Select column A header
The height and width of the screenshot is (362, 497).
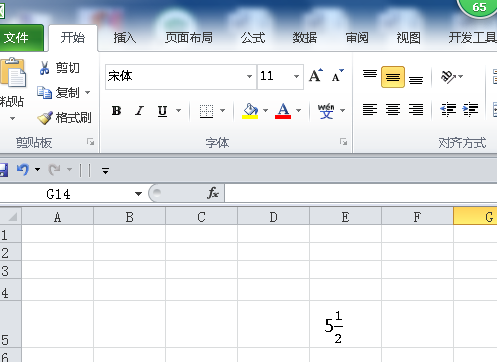pyautogui.click(x=58, y=217)
